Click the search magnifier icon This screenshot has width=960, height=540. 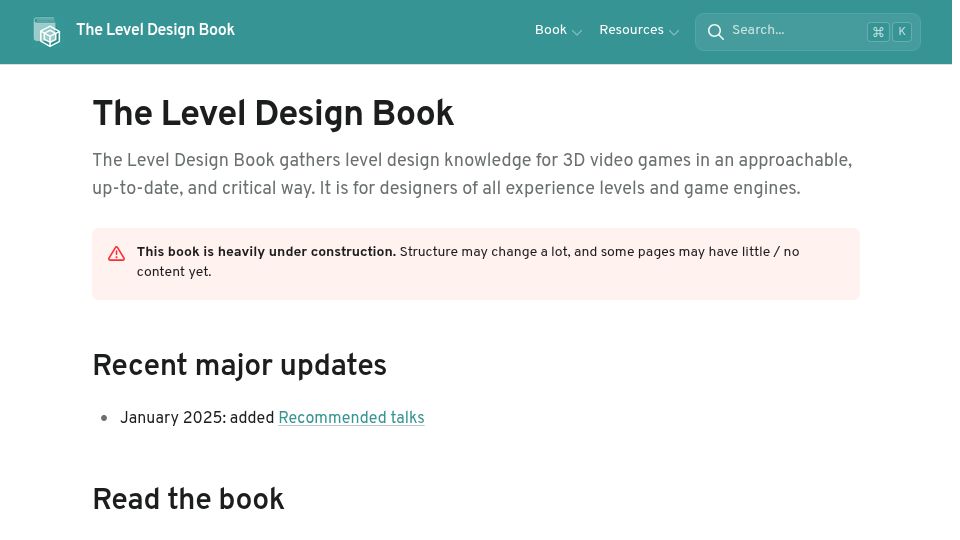pyautogui.click(x=715, y=32)
